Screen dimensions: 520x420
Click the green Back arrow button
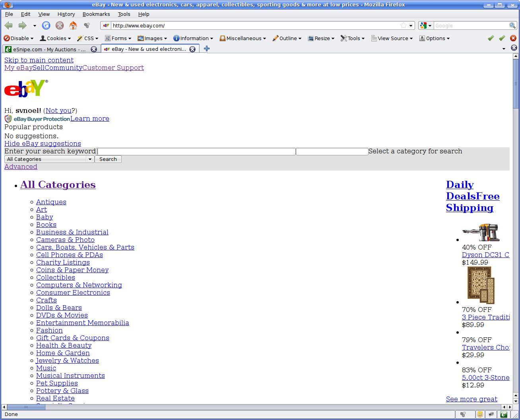(x=8, y=25)
